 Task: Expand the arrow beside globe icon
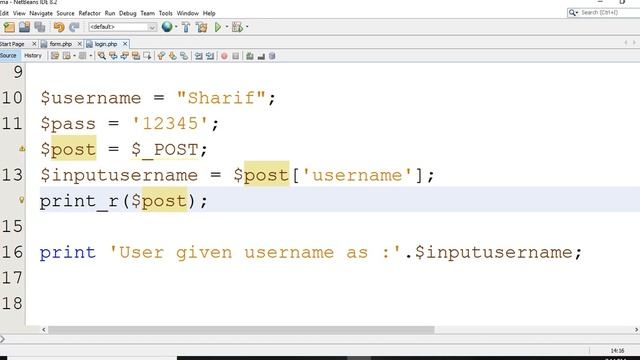coord(176,27)
